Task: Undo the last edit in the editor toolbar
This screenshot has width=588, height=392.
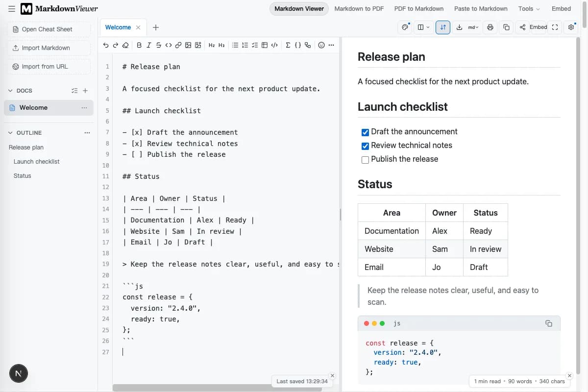Action: click(106, 45)
